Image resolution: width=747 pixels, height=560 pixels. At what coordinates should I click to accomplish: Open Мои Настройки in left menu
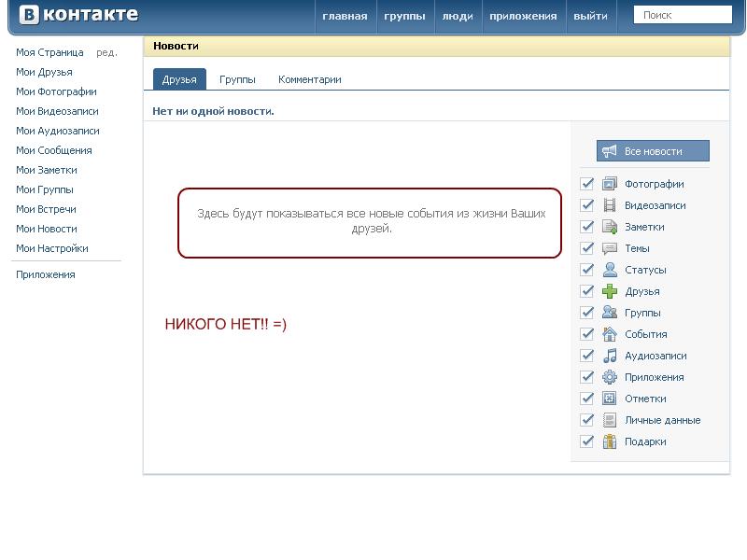(x=52, y=248)
